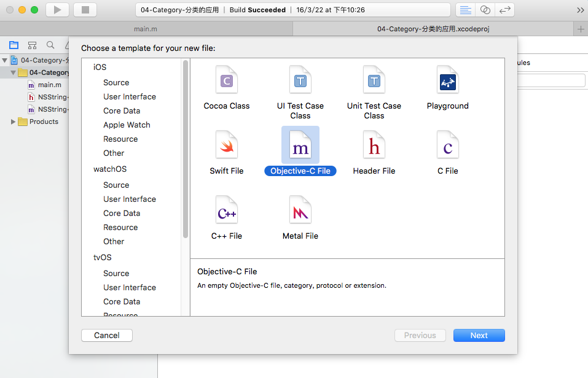Select Core Data under tvOS
The image size is (588, 378).
122,301
